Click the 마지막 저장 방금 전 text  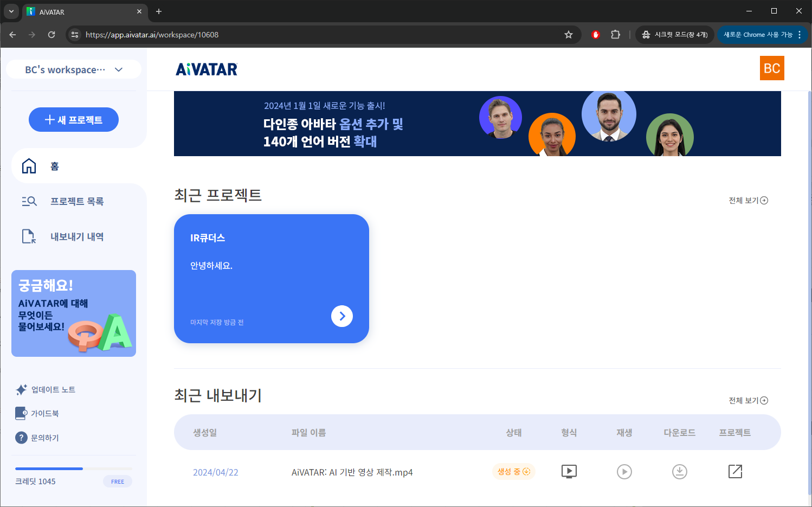click(217, 322)
